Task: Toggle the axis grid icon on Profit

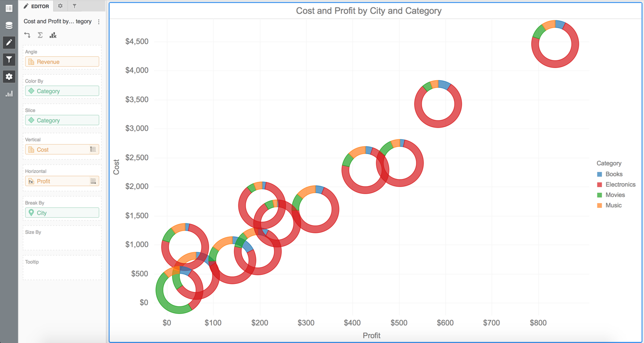Action: [93, 181]
